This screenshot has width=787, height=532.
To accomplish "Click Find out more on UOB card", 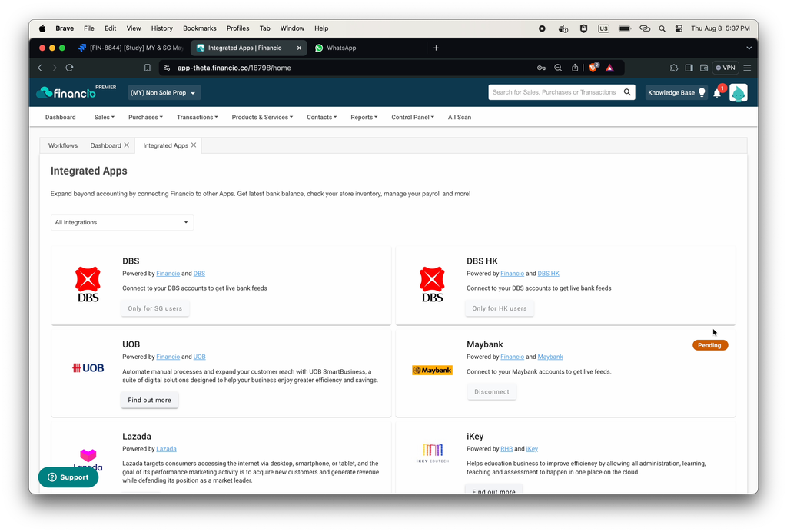I will 150,400.
